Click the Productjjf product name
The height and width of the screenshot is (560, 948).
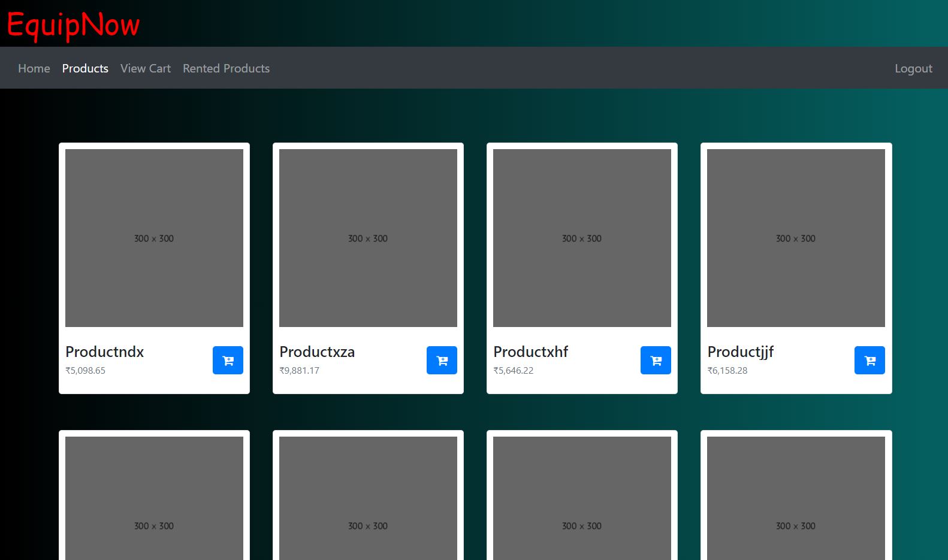pyautogui.click(x=741, y=352)
